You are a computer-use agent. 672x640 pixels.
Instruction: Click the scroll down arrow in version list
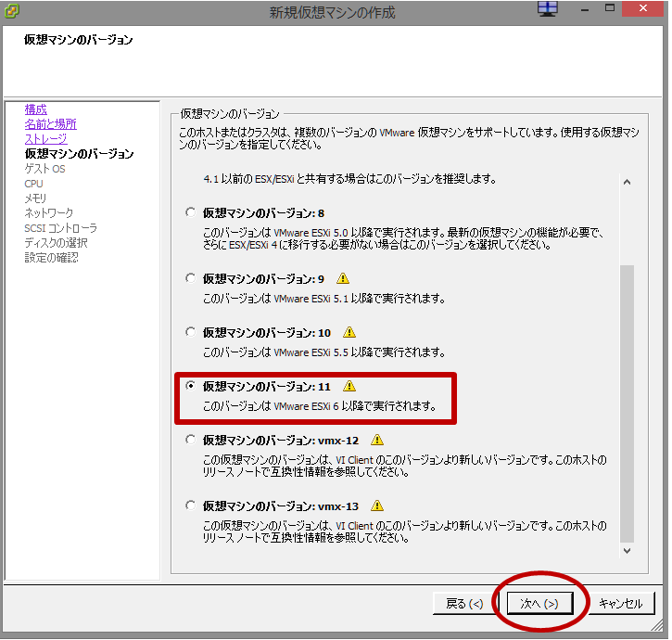[627, 551]
